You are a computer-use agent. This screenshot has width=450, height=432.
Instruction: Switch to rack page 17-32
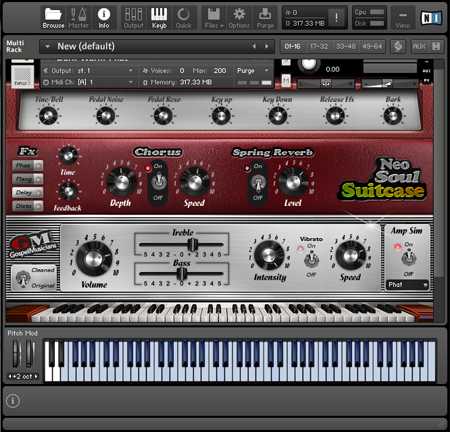[x=319, y=46]
